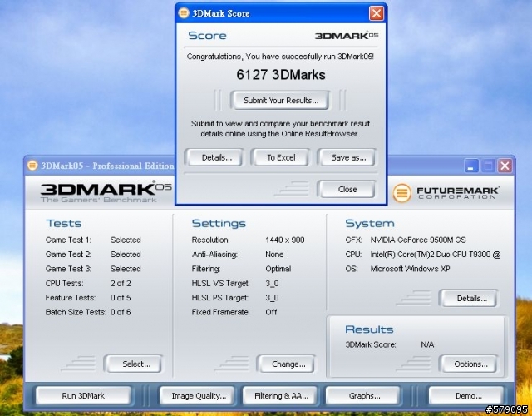532x416 pixels.
Task: Click the System section heading
Action: 370,224
